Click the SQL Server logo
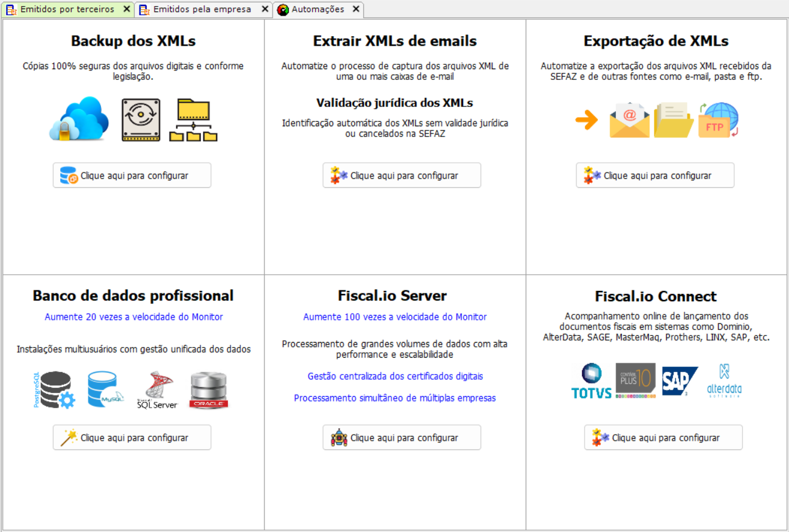 [x=158, y=390]
